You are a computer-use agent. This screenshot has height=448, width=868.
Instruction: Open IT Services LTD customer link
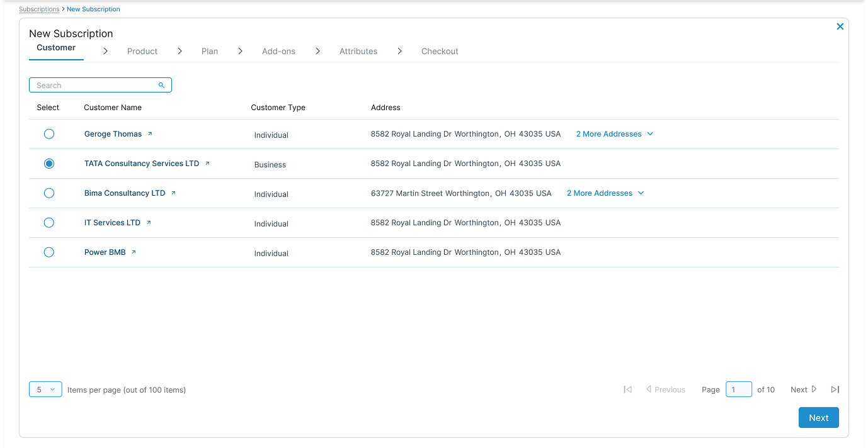(112, 223)
